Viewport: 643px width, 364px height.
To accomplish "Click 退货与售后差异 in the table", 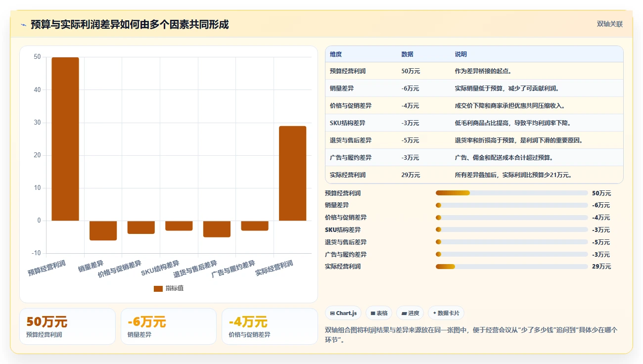I will pos(351,140).
